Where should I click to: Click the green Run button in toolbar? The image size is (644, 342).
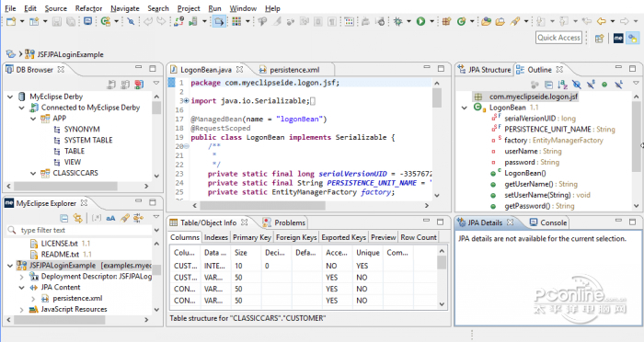[420, 21]
